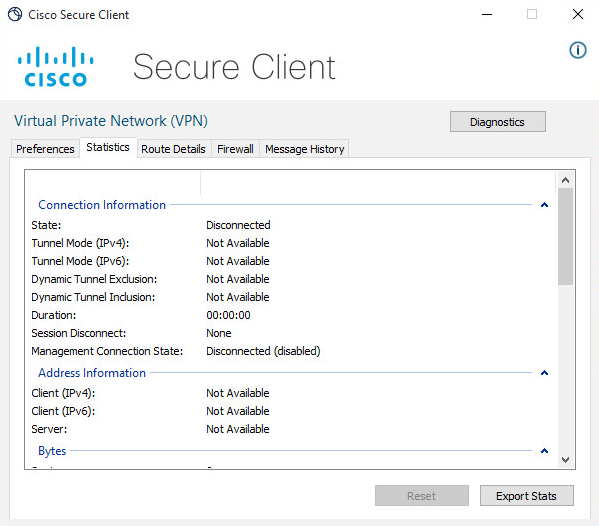Click the Connection Information heading
Viewport: 599px width, 526px height.
102,205
